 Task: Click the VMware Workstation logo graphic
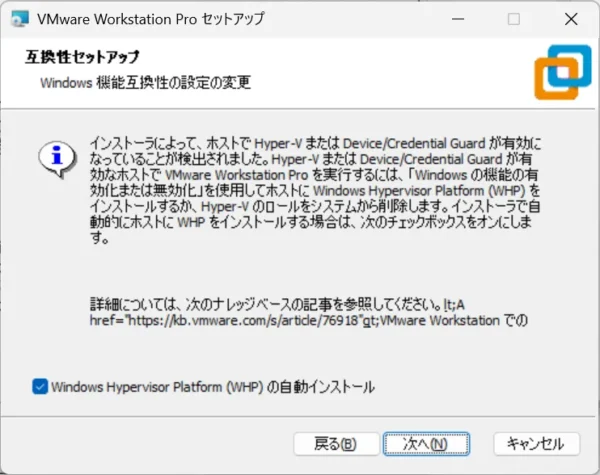[x=563, y=72]
